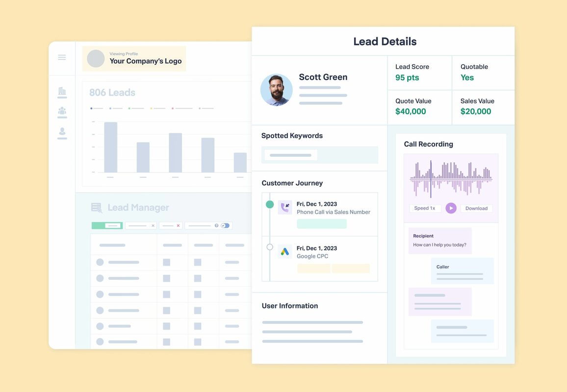Viewport: 567px width, 392px height.
Task: Click the hollow circle beside the Google CPC step
Action: [269, 247]
